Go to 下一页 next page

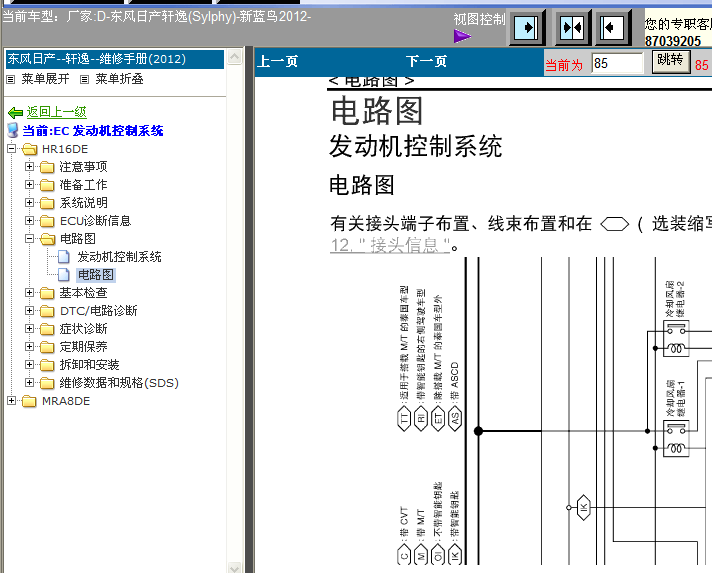coord(426,61)
